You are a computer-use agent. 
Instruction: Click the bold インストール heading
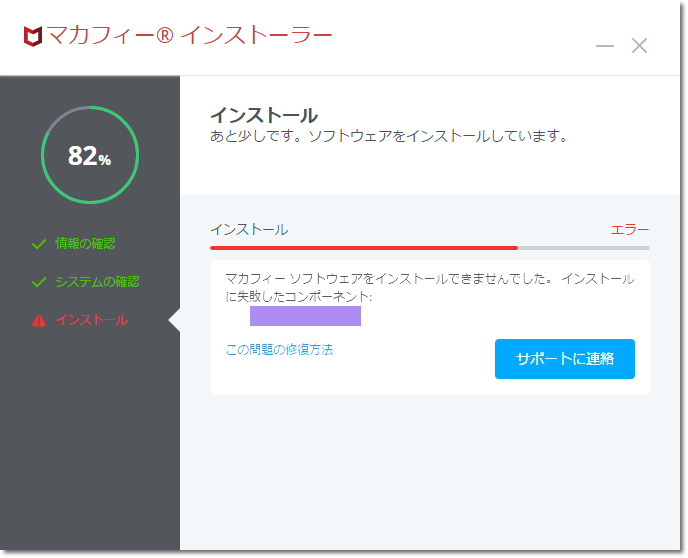click(x=264, y=115)
